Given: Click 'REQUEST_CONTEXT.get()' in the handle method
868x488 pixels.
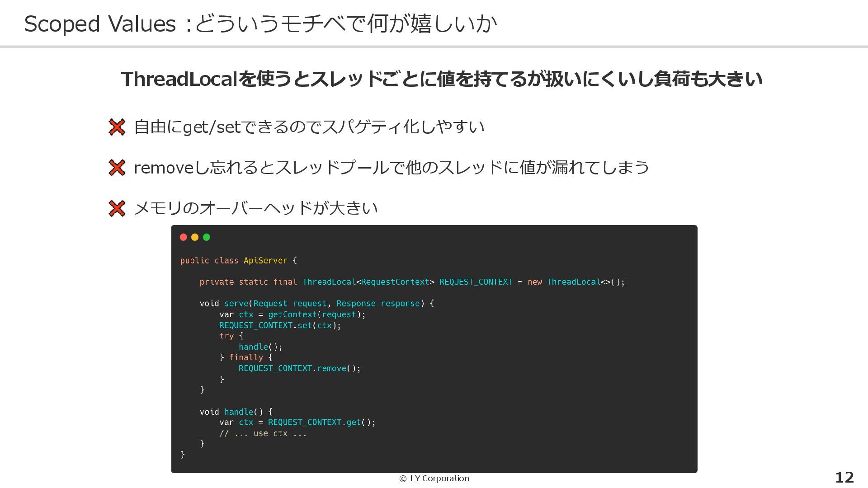Looking at the screenshot, I should [x=321, y=422].
